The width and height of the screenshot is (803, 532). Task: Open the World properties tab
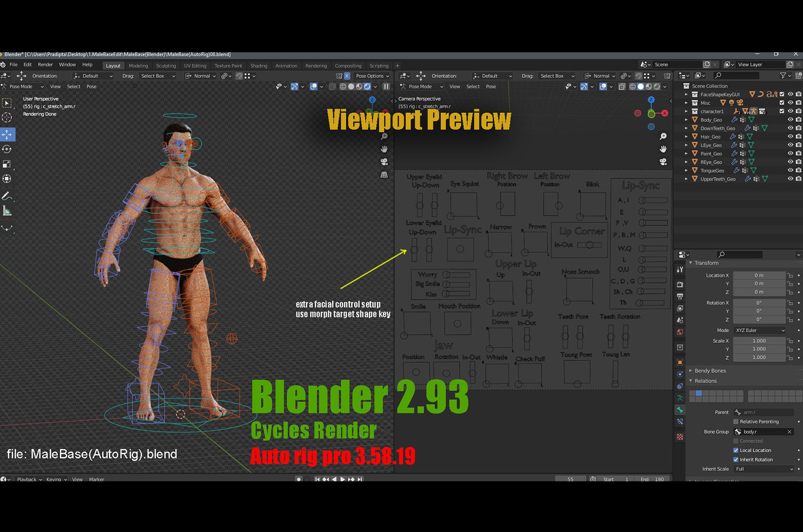[x=680, y=332]
